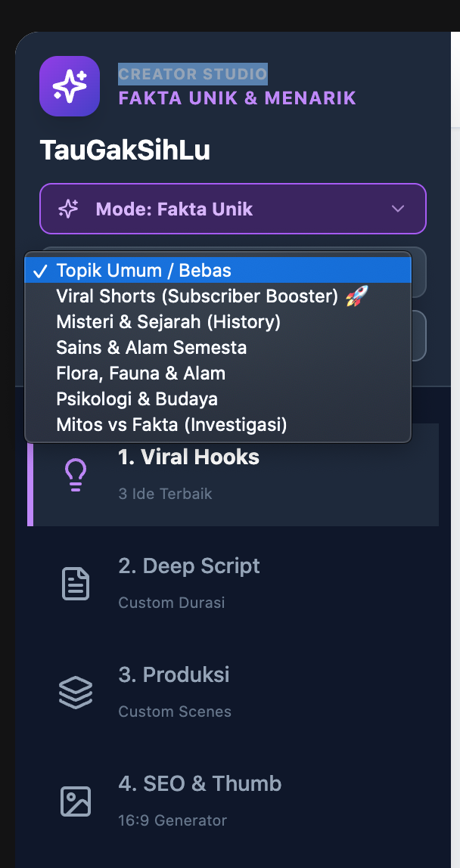This screenshot has width=460, height=868.
Task: Click the lightbulb icon for Viral Hooks
Action: click(76, 475)
